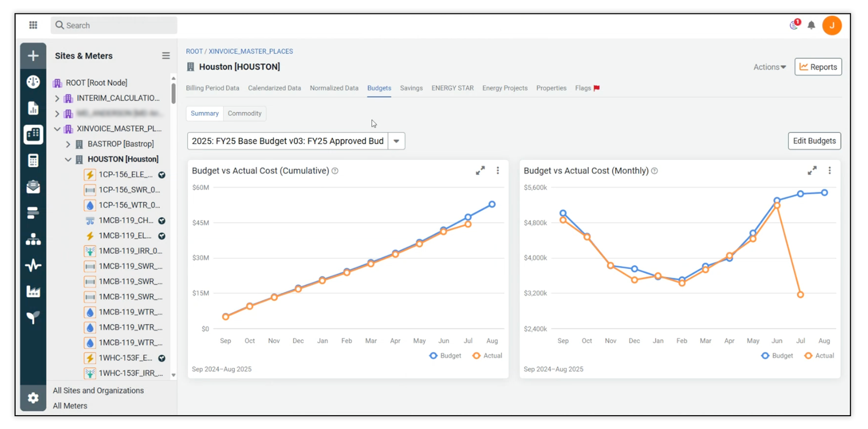Image resolution: width=868 pixels, height=429 pixels.
Task: Toggle Budget series in cumulative chart legend
Action: click(x=445, y=356)
